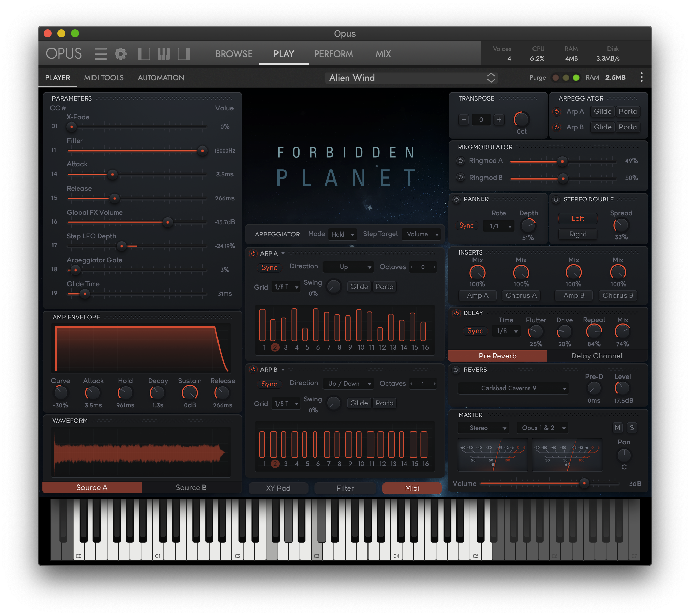Open the three-dot options menu
This screenshot has width=690, height=616.
(x=641, y=77)
